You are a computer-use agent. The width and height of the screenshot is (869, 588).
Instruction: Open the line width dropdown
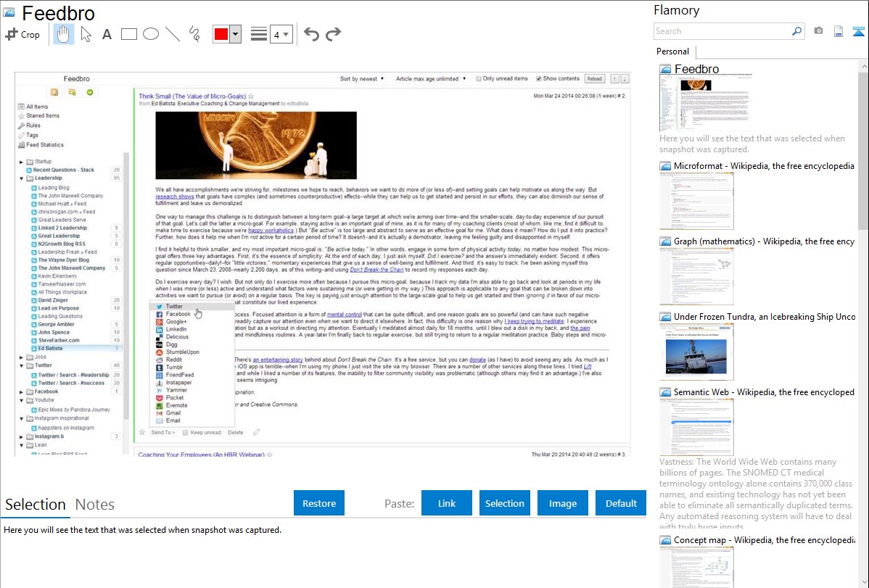(x=281, y=34)
